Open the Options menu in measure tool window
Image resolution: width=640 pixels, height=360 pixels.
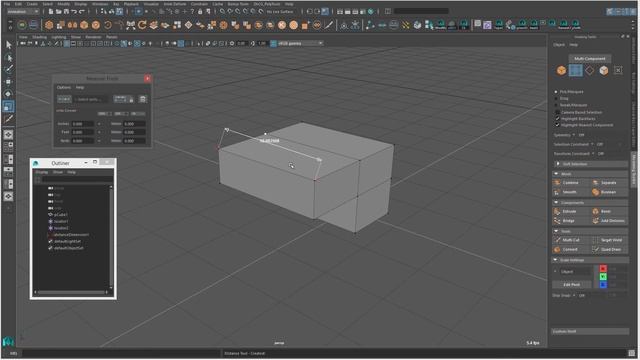pos(64,87)
